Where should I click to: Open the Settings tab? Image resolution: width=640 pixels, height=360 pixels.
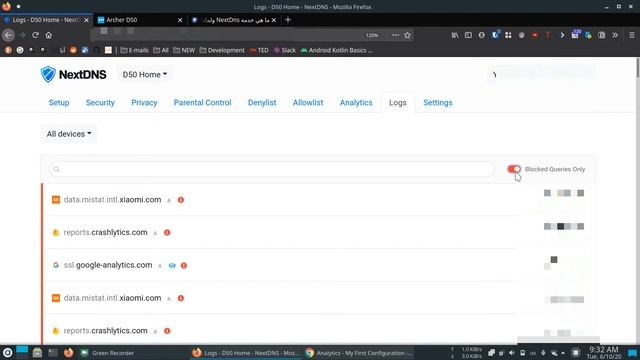coord(438,103)
